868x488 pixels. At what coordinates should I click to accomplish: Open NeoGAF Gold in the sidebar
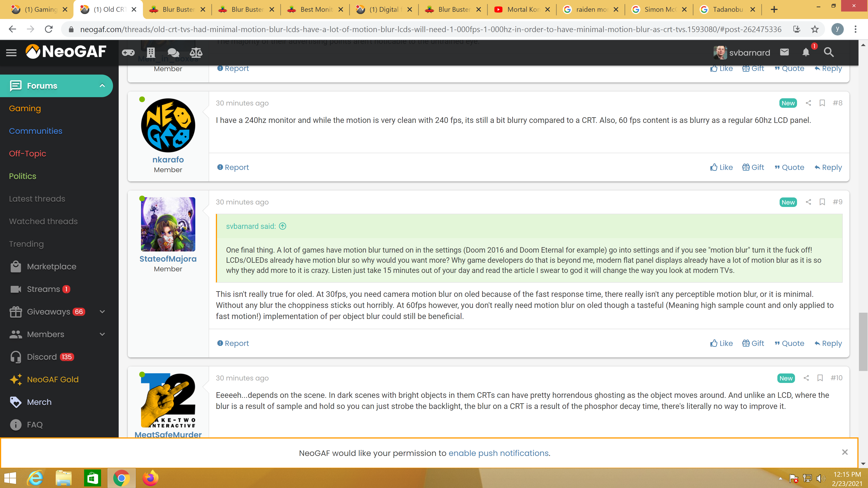point(44,380)
